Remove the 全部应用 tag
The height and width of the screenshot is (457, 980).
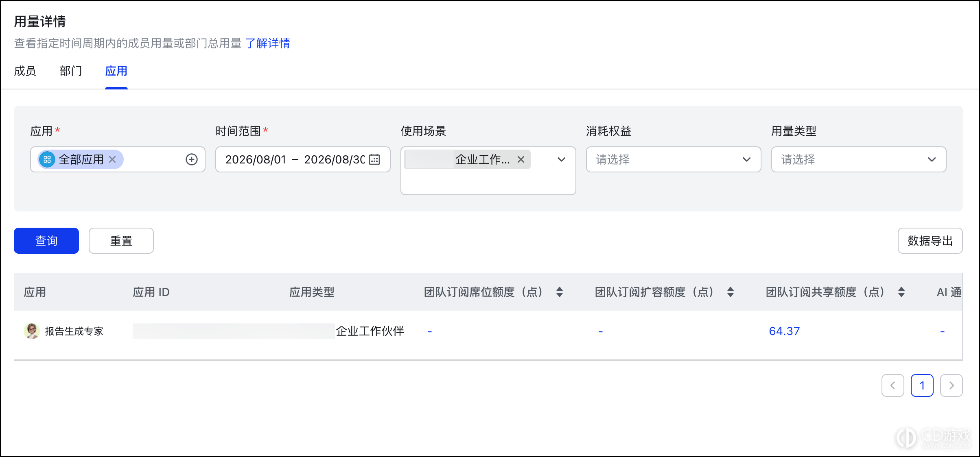112,159
